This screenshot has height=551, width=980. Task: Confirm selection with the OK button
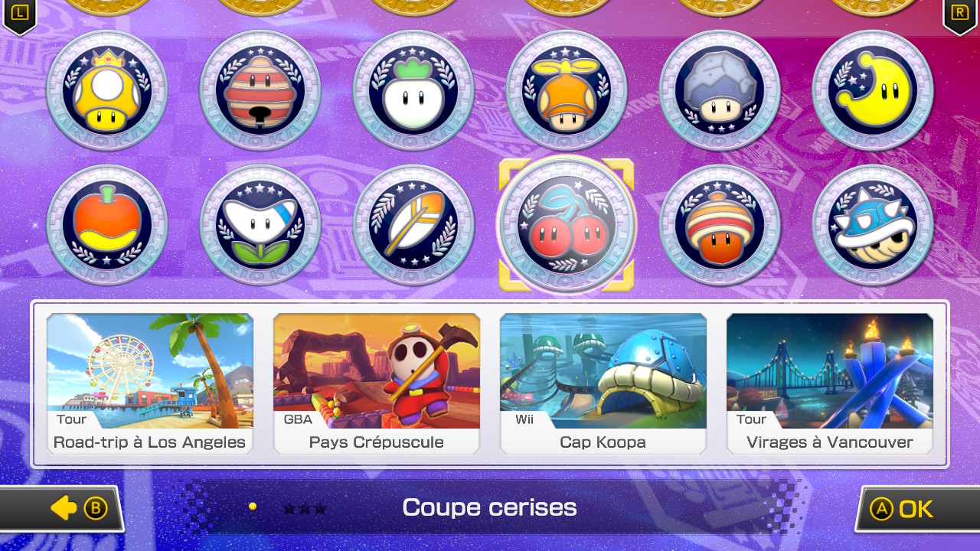pos(917,509)
